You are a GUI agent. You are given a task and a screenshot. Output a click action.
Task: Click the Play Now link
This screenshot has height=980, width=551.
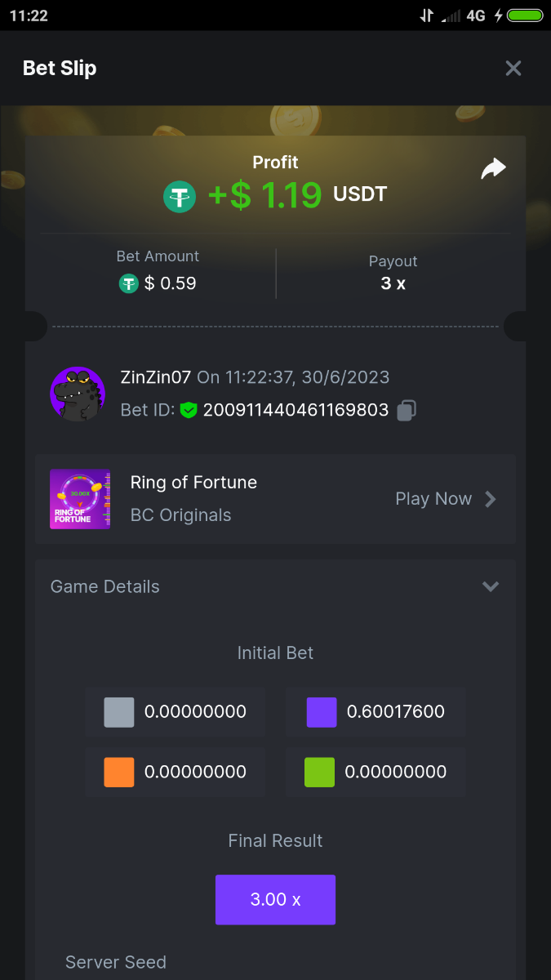pos(433,499)
